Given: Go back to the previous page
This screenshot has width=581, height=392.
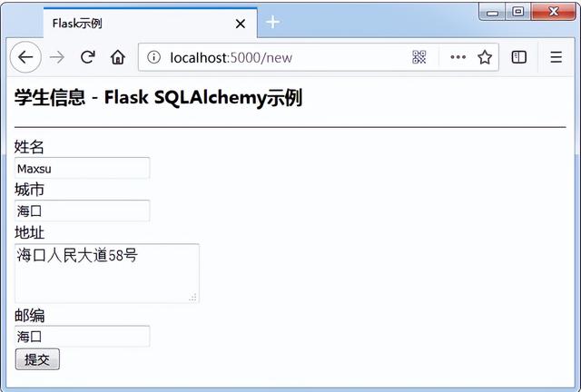Looking at the screenshot, I should [x=25, y=57].
